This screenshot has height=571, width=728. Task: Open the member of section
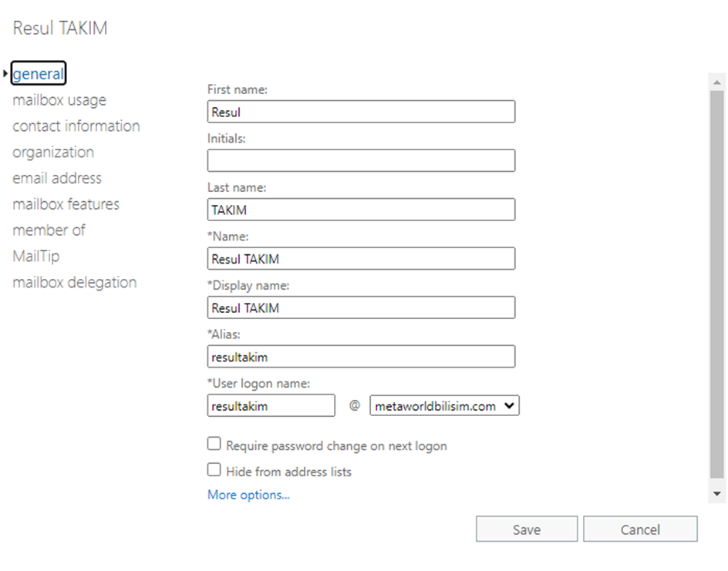[x=49, y=230]
